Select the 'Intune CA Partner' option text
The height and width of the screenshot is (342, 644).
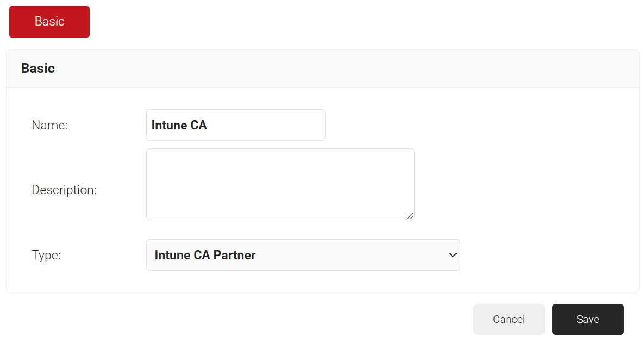click(205, 255)
